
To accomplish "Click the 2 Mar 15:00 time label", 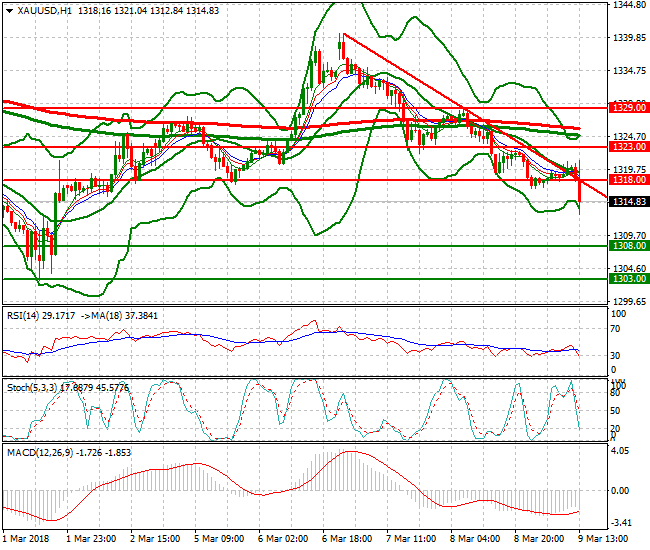I will pyautogui.click(x=155, y=539).
